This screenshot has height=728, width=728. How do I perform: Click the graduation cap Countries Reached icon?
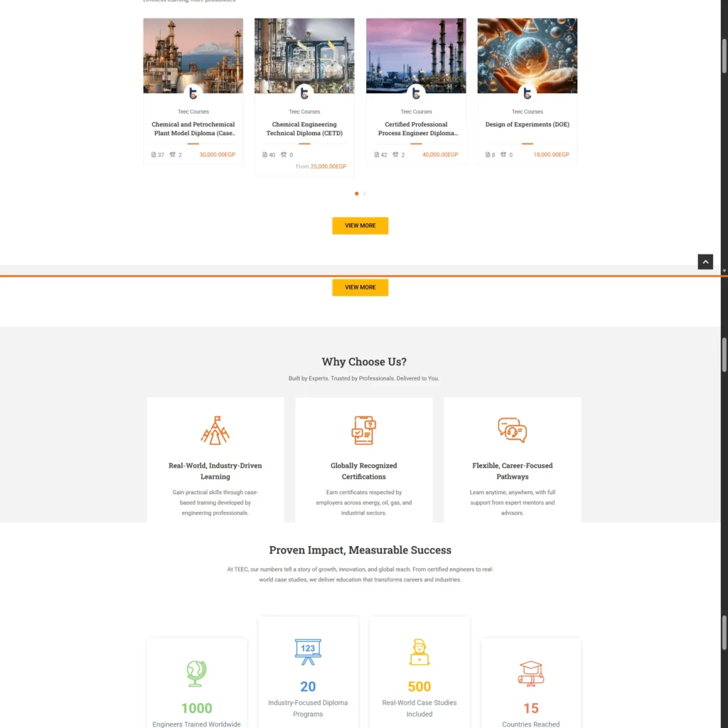(x=531, y=673)
